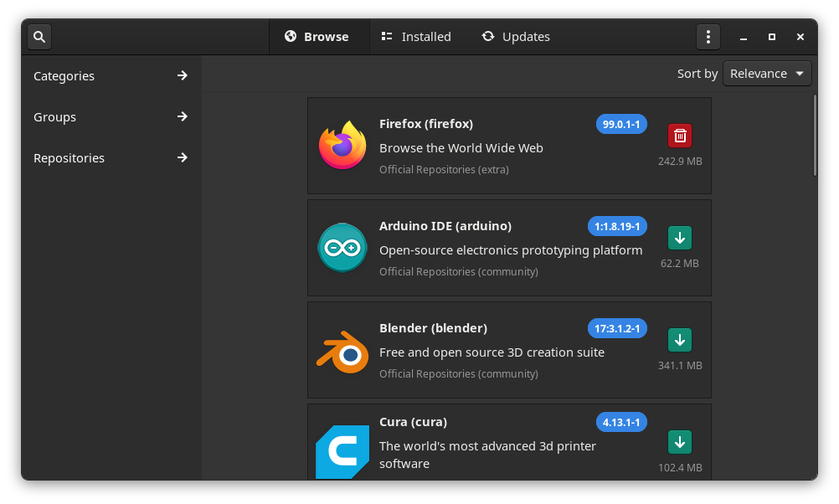The width and height of the screenshot is (839, 504).
Task: Click the Cura application logo
Action: tap(342, 452)
